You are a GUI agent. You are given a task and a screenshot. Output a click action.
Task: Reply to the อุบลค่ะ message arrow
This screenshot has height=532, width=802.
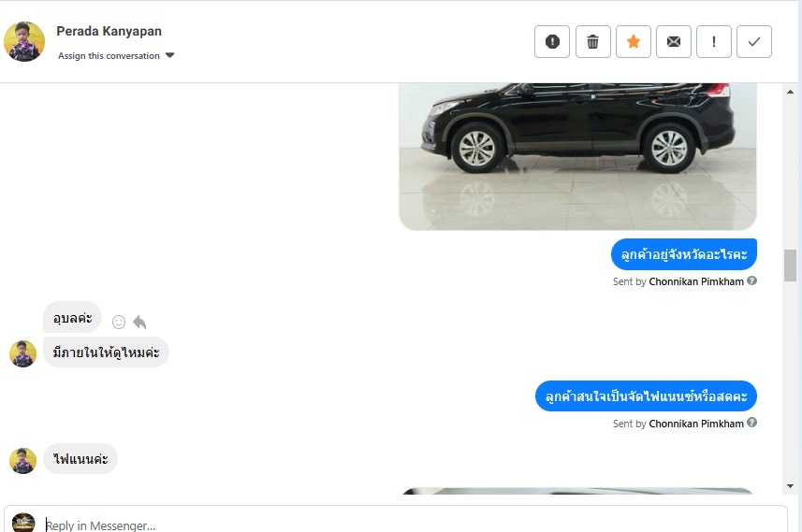[x=139, y=322]
